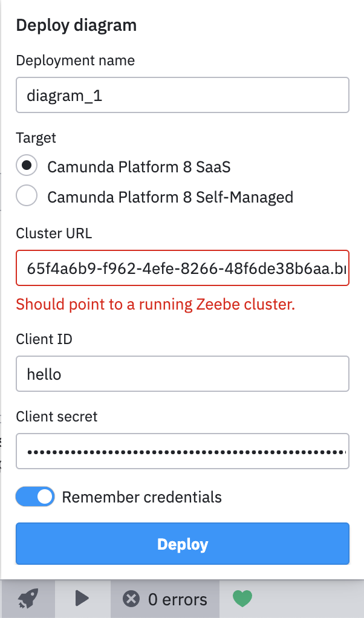Viewport: 364px width, 618px height.
Task: Switch to the play tab in status bar
Action: tap(83, 598)
